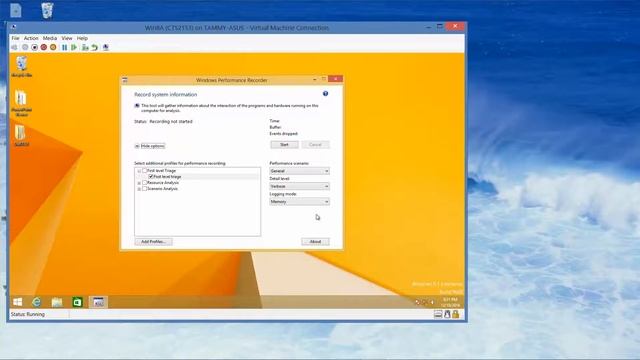The height and width of the screenshot is (360, 640).
Task: Select the second folder icon on VM desktop
Action: [x=21, y=103]
